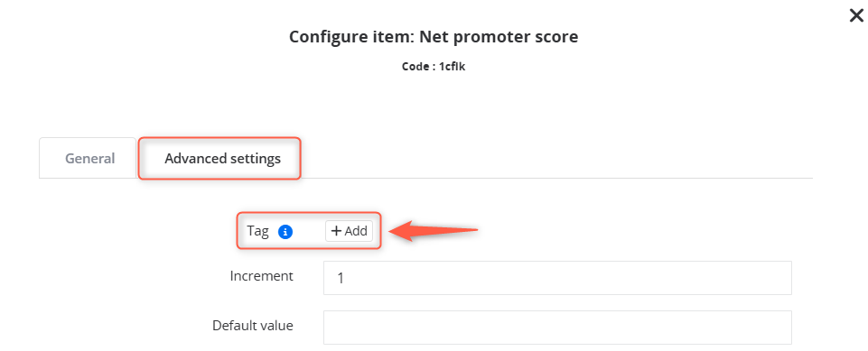Viewport: 868px width, 351px height.
Task: Switch to the General tab
Action: [x=88, y=158]
